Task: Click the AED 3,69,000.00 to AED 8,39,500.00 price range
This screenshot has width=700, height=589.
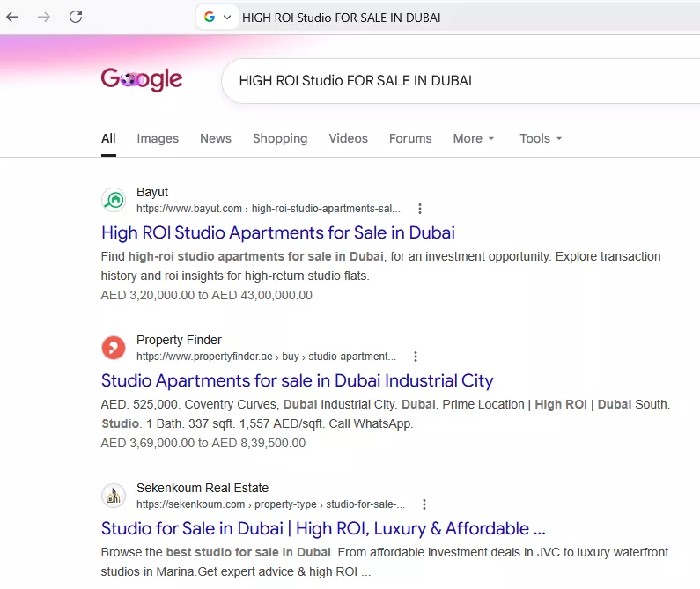Action: point(203,443)
